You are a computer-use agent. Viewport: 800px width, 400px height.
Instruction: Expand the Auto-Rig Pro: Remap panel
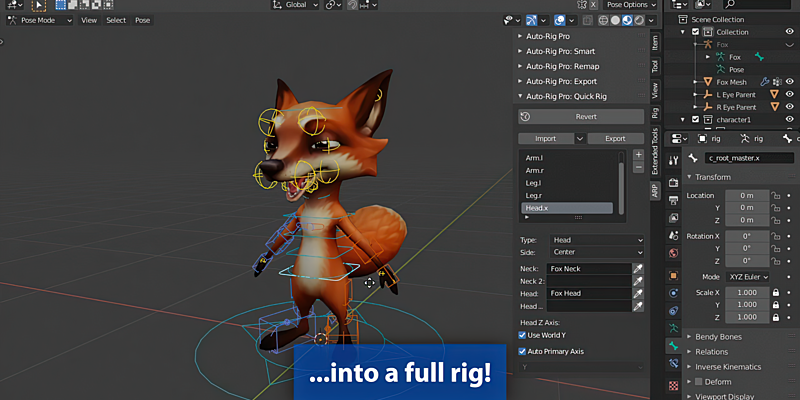[562, 66]
